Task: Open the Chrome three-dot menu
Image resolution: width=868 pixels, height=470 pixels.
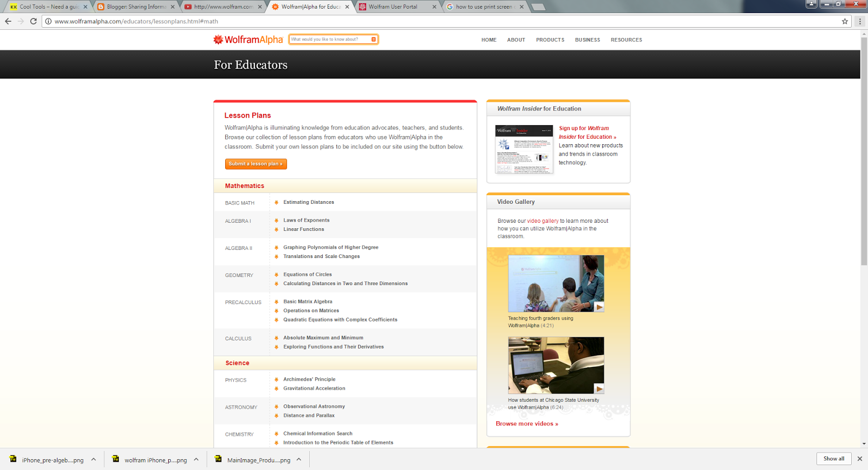Action: coord(860,21)
